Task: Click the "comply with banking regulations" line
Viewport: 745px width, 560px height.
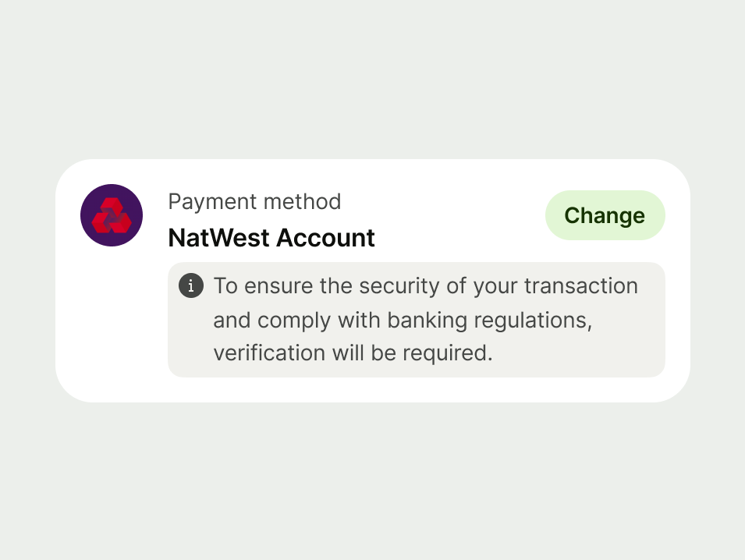Action: coord(402,320)
